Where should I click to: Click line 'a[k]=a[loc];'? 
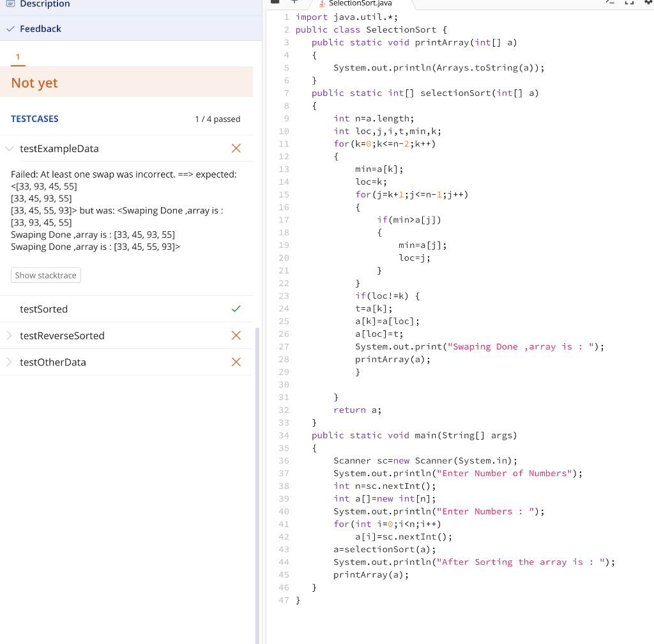pyautogui.click(x=387, y=321)
